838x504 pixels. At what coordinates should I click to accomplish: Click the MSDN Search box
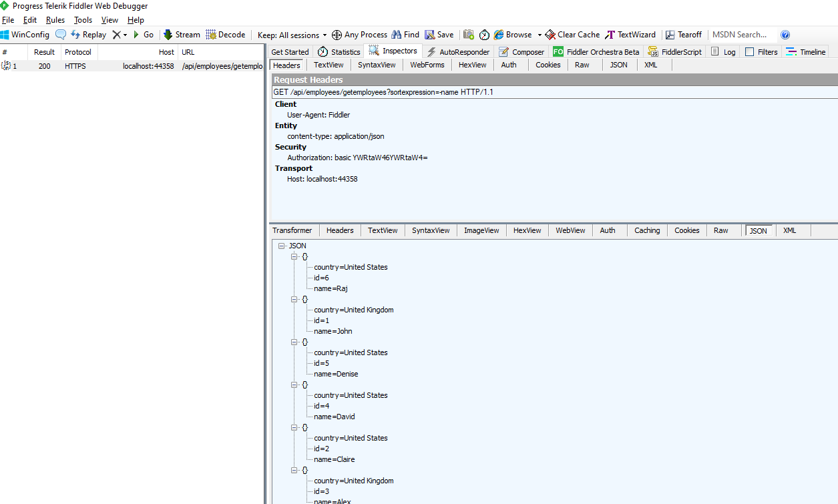pos(742,35)
